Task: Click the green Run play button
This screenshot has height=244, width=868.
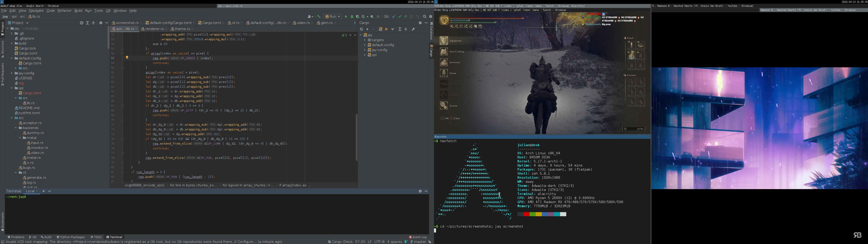Action: tap(346, 16)
